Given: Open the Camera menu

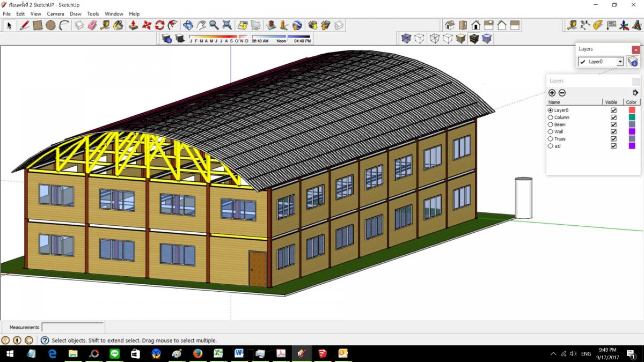Looking at the screenshot, I should pos(55,14).
